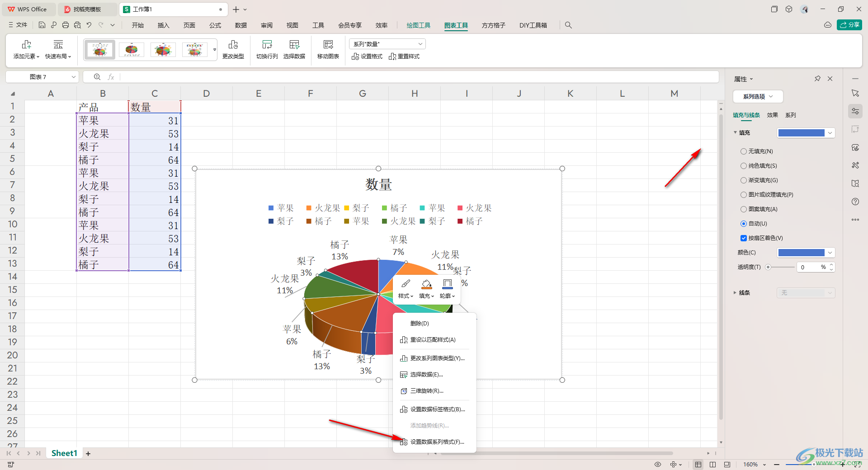Choose 3D Rotation (三维旋转) menu item

pyautogui.click(x=434, y=391)
